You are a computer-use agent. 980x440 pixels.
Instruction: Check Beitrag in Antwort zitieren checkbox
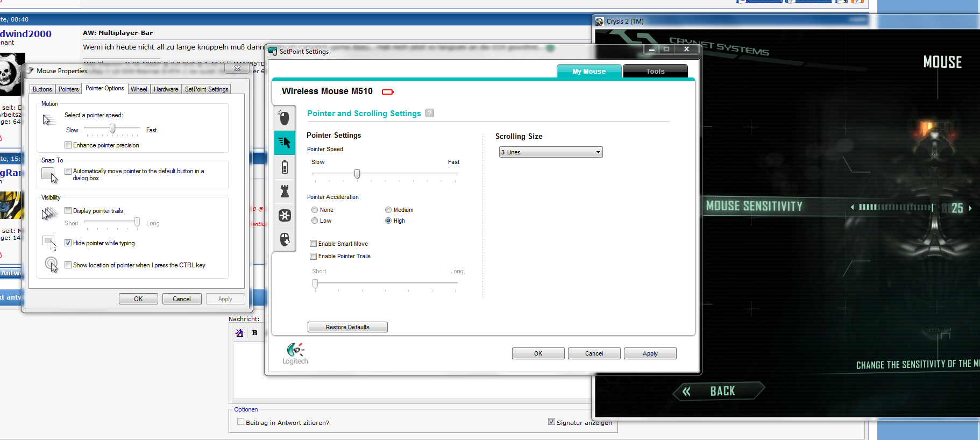click(240, 422)
